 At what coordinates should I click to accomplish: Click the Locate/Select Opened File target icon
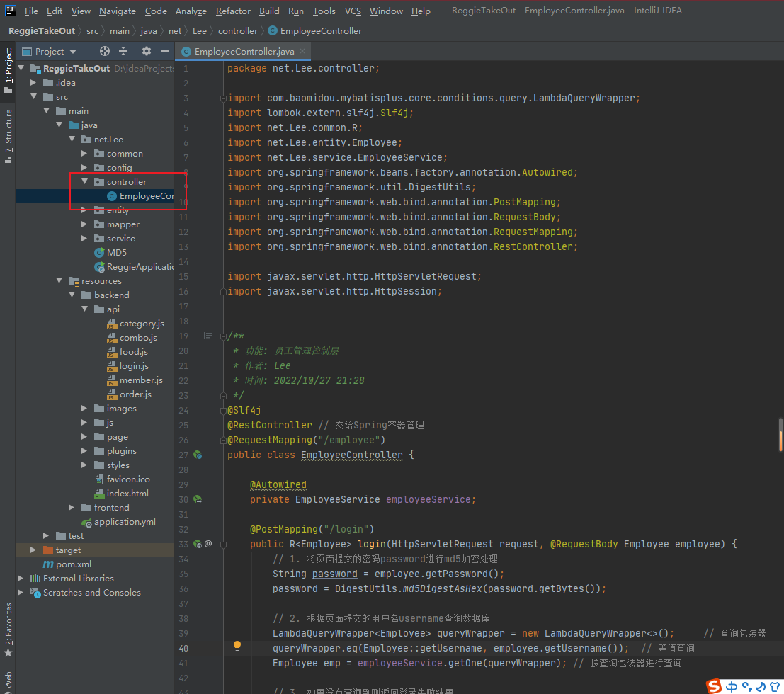(105, 51)
